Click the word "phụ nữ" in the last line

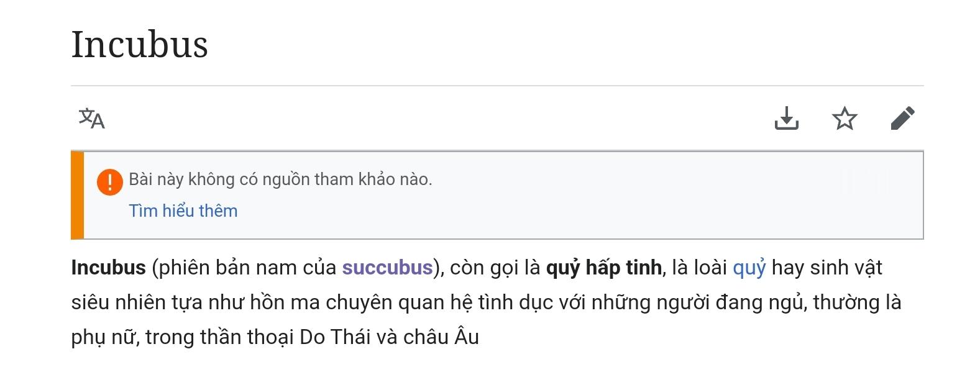(103, 337)
